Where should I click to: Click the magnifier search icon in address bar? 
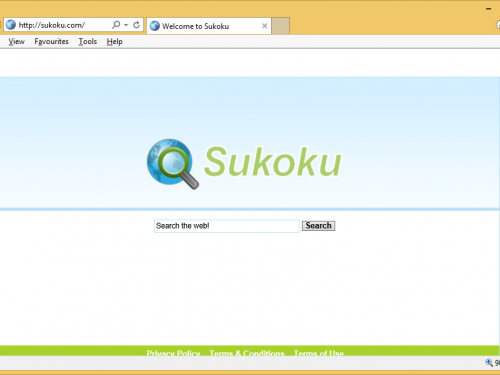coord(116,25)
